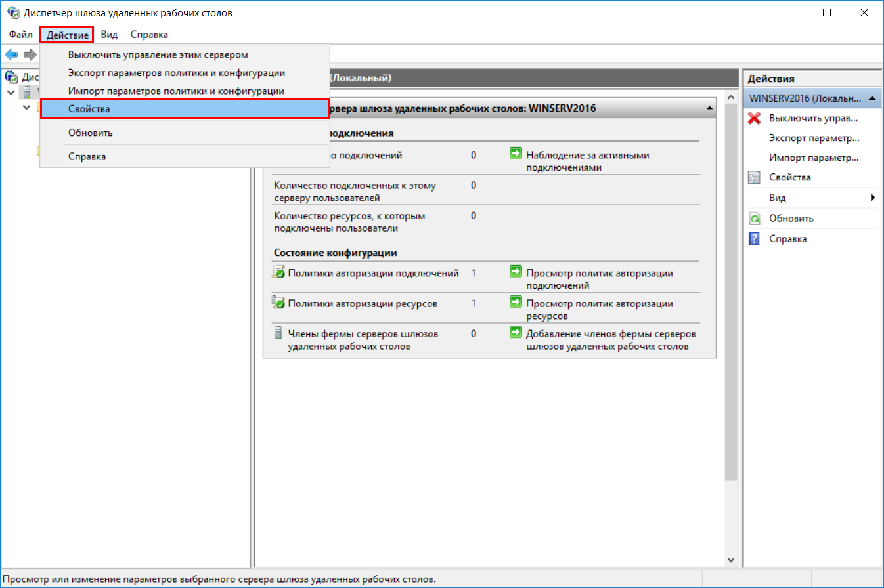The height and width of the screenshot is (588, 884).
Task: Click the green Обновить refresh icon
Action: pos(755,219)
